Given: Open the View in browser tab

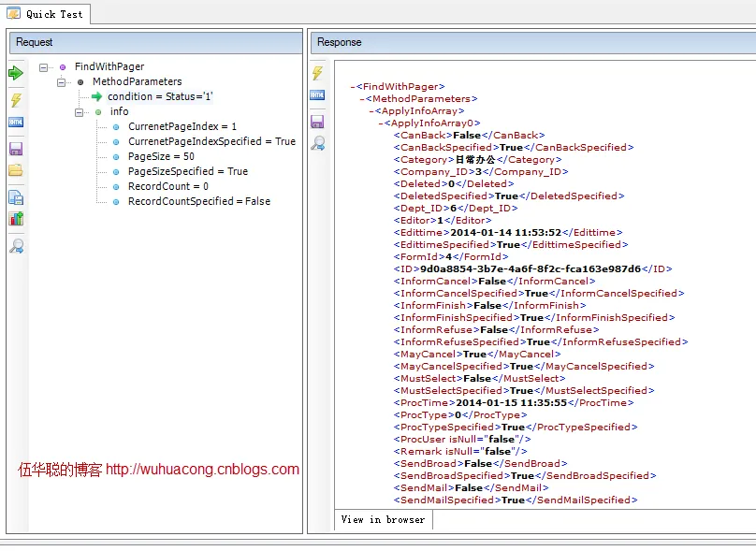Looking at the screenshot, I should coord(383,519).
